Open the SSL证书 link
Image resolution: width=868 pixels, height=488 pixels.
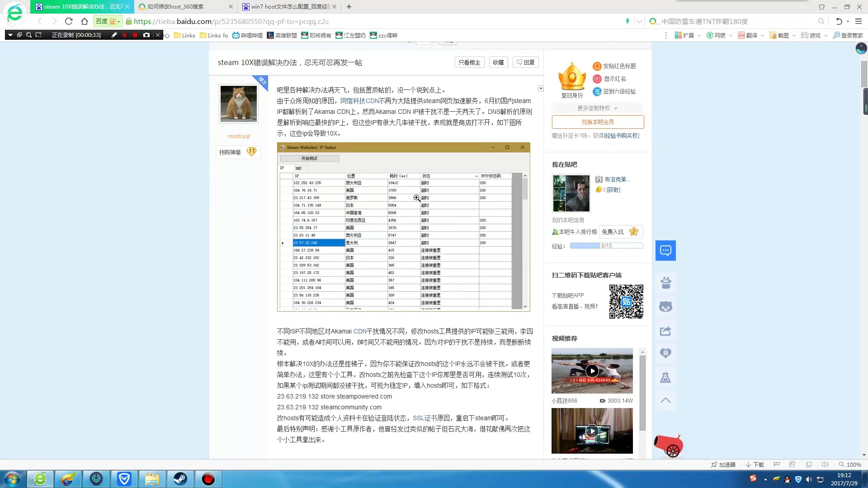click(x=425, y=418)
